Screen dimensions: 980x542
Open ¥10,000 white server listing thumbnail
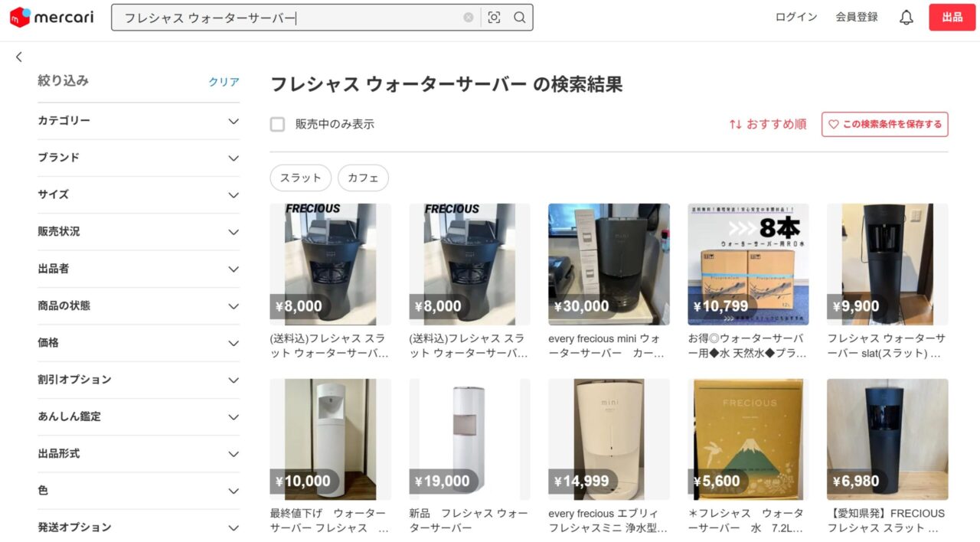tap(331, 439)
